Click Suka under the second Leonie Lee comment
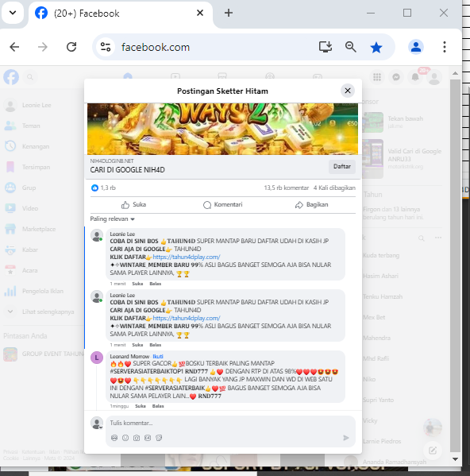Screen dimensions: 470x476 [137, 345]
